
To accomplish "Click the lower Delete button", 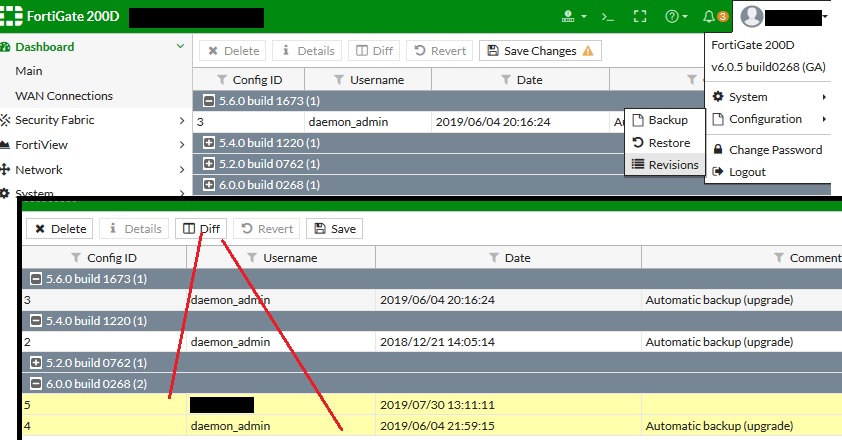I will point(60,229).
